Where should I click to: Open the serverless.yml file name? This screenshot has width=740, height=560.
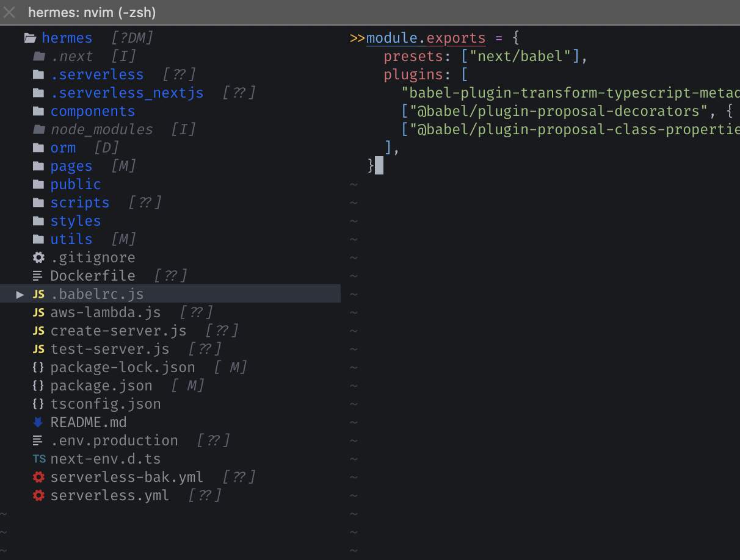[110, 495]
